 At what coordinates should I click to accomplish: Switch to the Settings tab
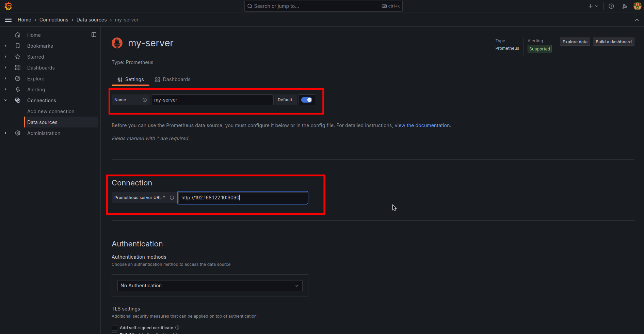coord(131,79)
